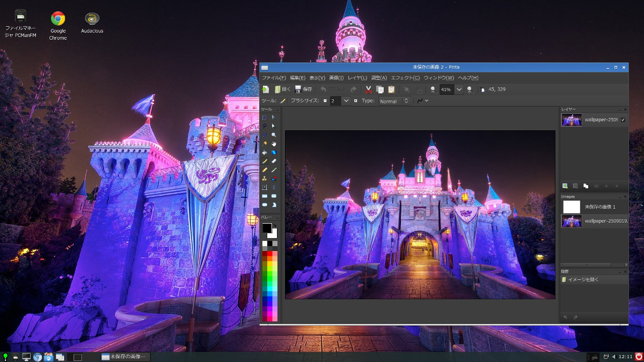
Task: Click the Zoom In magnifier in toolbar
Action: (470, 90)
